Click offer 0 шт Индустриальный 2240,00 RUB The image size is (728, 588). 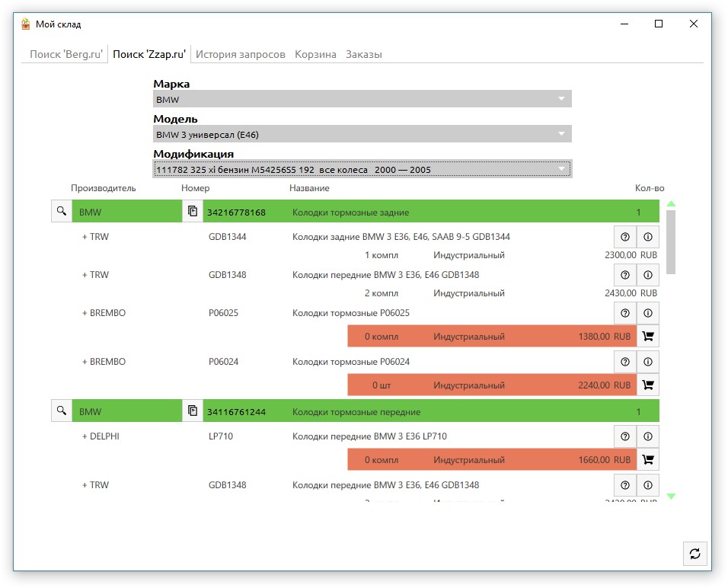pos(492,385)
